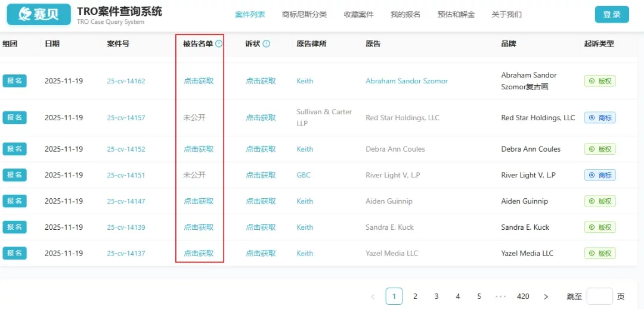This screenshot has width=644, height=309.
Task: Open the 案件列表 tab
Action: coord(250,14)
